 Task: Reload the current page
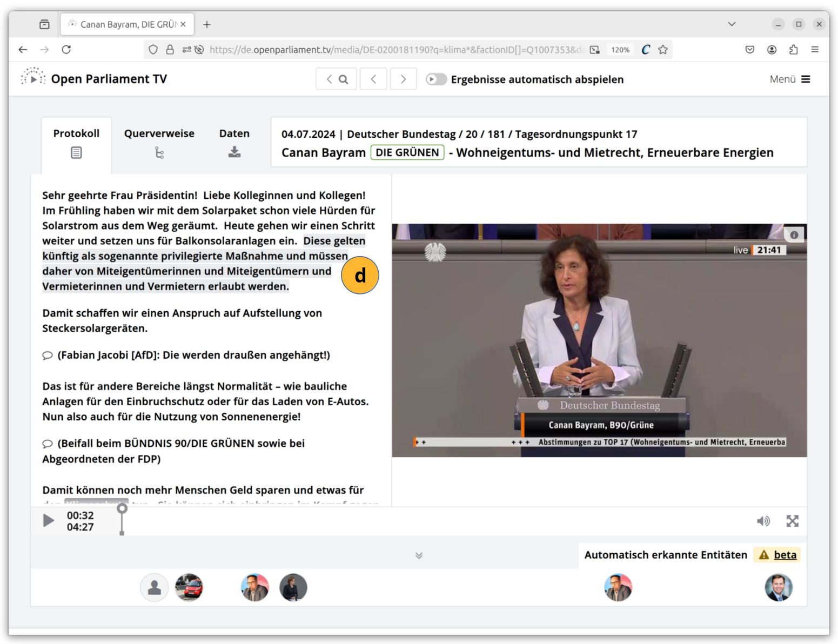[66, 50]
